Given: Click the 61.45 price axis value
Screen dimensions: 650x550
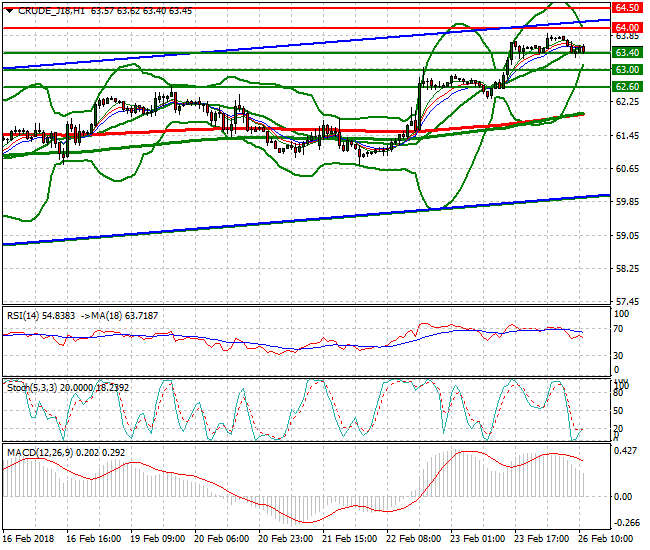Looking at the screenshot, I should coord(627,136).
